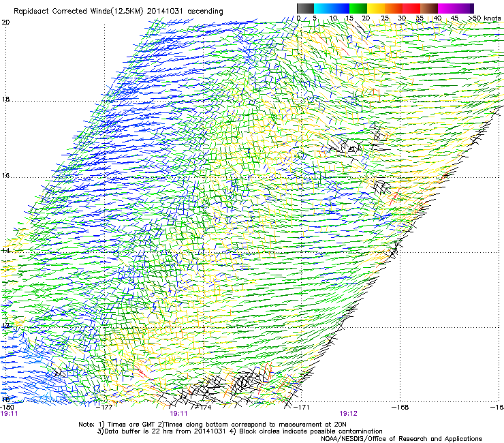Click the longitude label '-180'
Viewport: 504px width, 443px height.
point(7,408)
